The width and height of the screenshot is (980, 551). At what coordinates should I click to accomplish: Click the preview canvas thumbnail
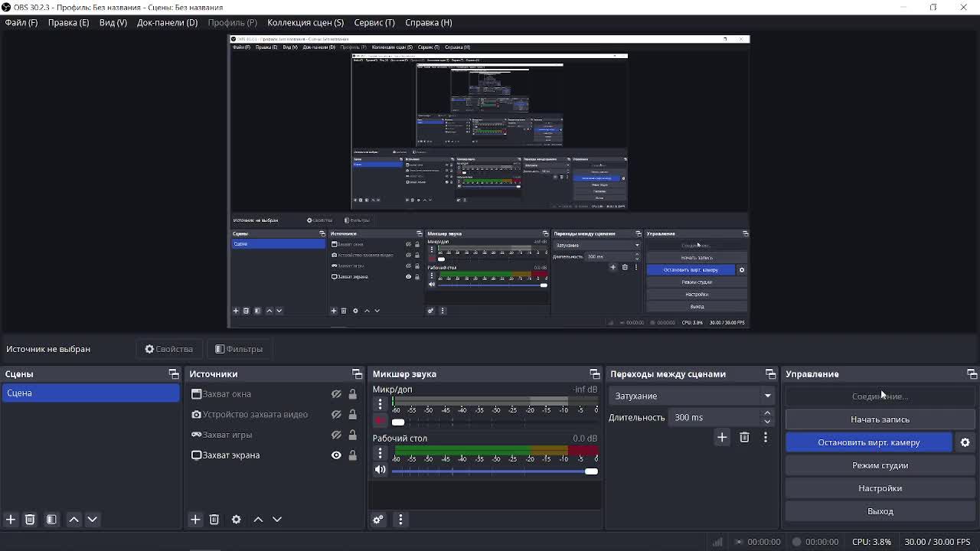[489, 181]
